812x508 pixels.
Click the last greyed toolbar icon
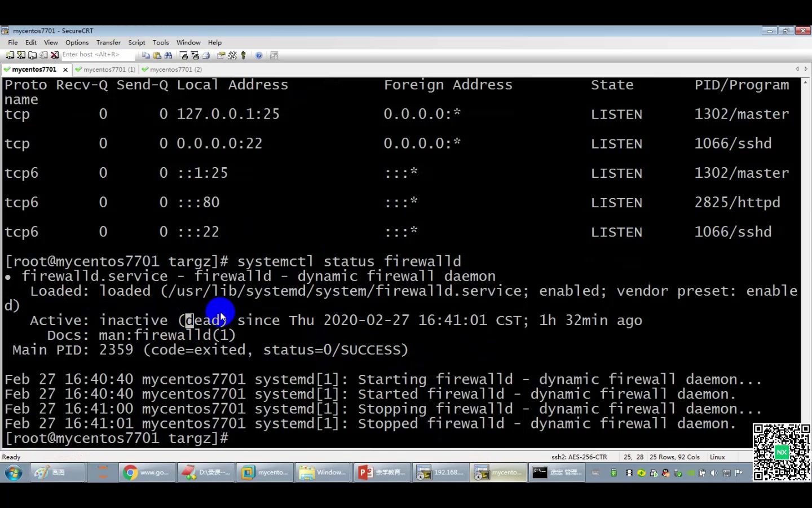coord(274,55)
